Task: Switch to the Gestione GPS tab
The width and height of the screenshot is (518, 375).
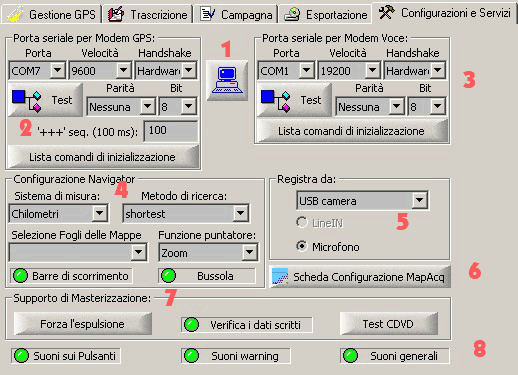Action: (51, 14)
